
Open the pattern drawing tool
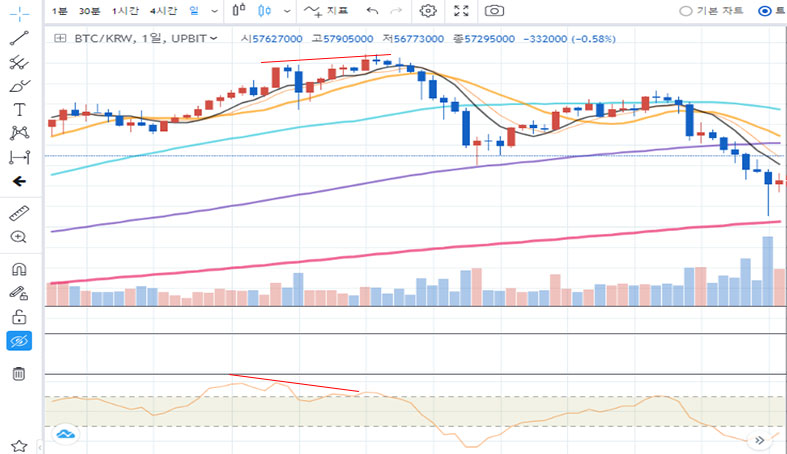coord(19,133)
